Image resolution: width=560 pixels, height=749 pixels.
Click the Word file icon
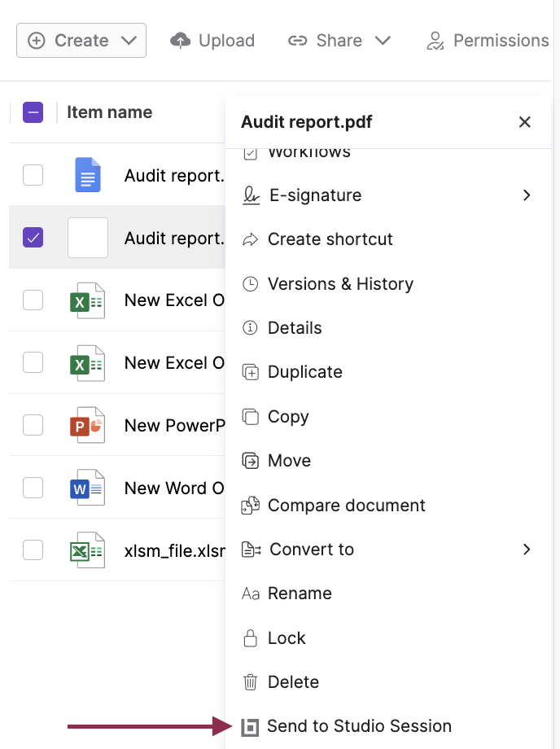tap(87, 488)
